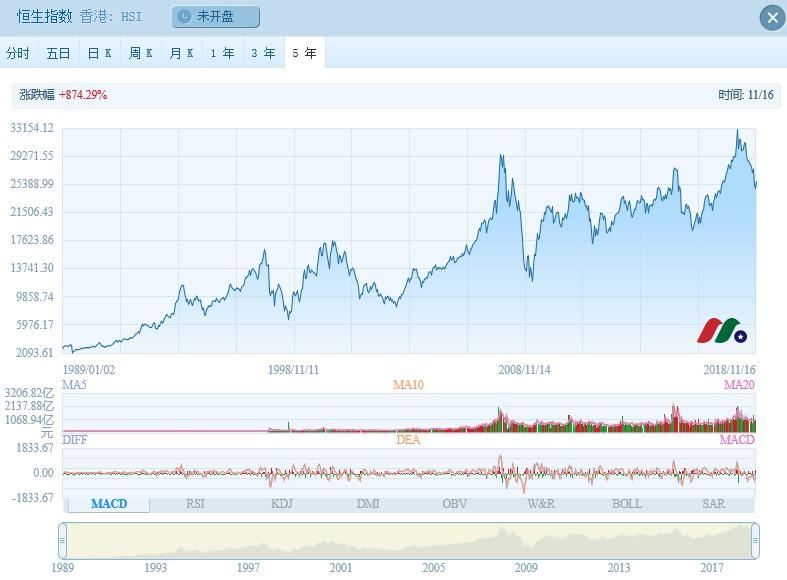Open the 日K chart tab

coord(99,53)
